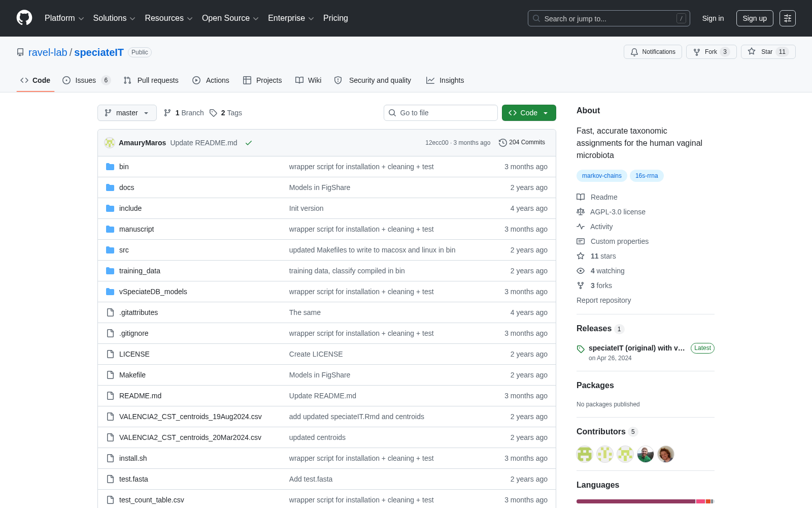The image size is (812, 508).
Task: Click the src folder icon
Action: [110, 250]
